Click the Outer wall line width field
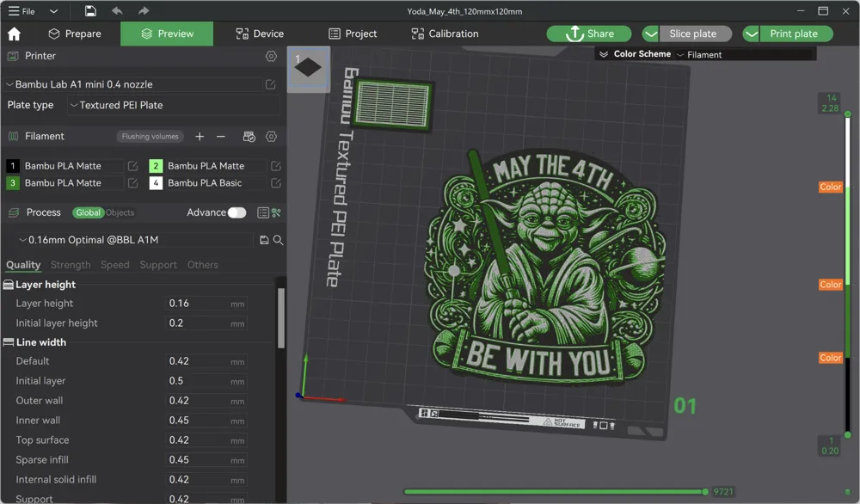The width and height of the screenshot is (860, 504). pyautogui.click(x=206, y=401)
